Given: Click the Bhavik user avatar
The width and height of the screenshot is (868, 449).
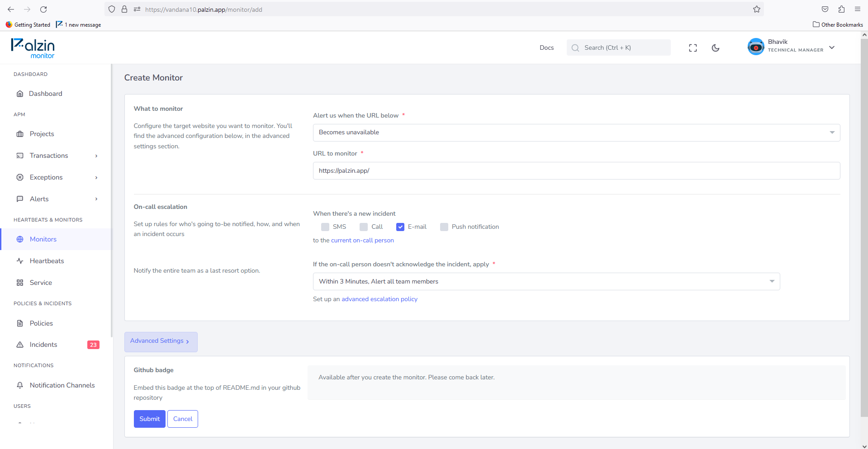Looking at the screenshot, I should tap(756, 47).
